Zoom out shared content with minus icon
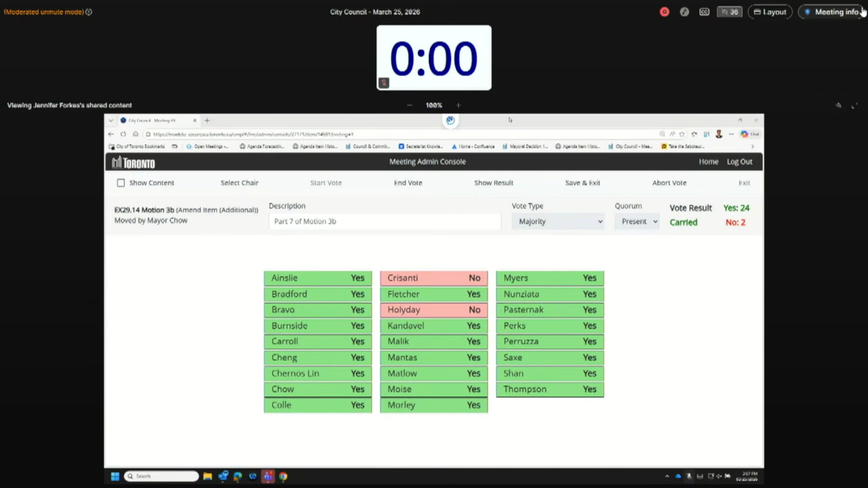The width and height of the screenshot is (868, 488). click(x=410, y=105)
